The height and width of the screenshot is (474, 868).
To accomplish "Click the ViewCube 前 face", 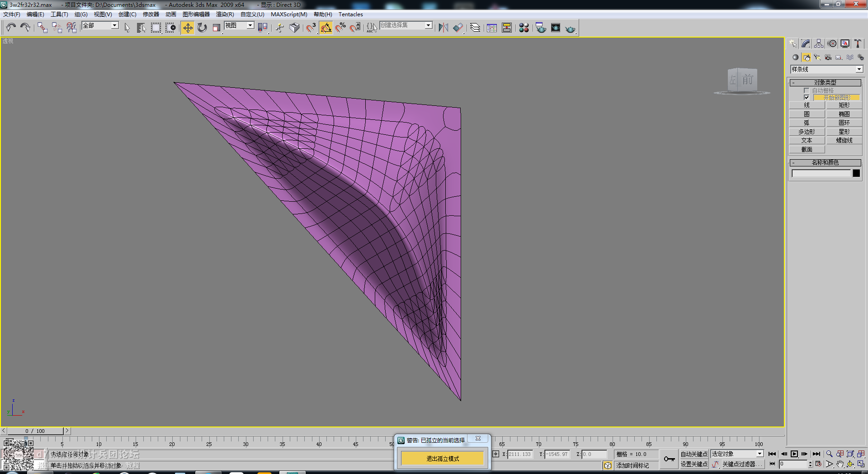I will [748, 80].
